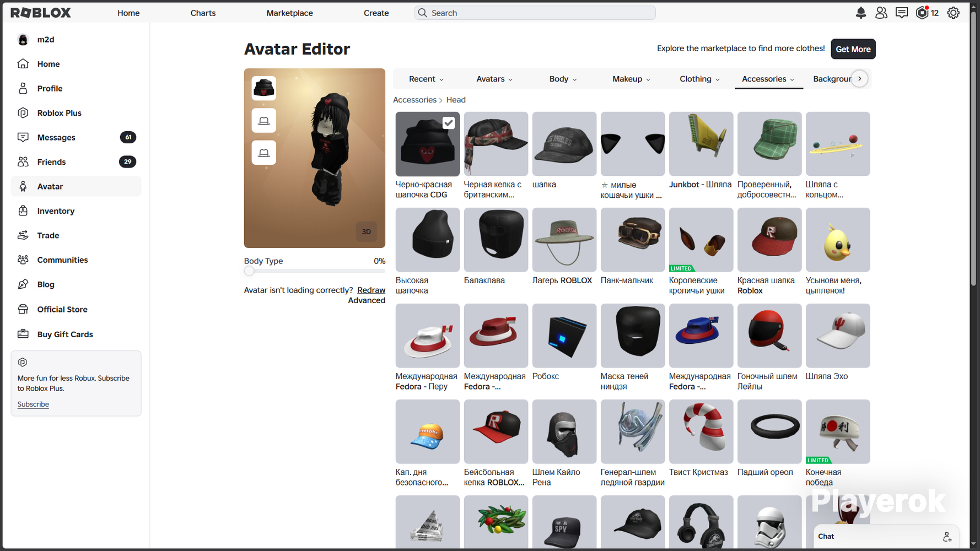Click the lowest empty hat slot icon
The height and width of the screenshot is (551, 980).
264,153
